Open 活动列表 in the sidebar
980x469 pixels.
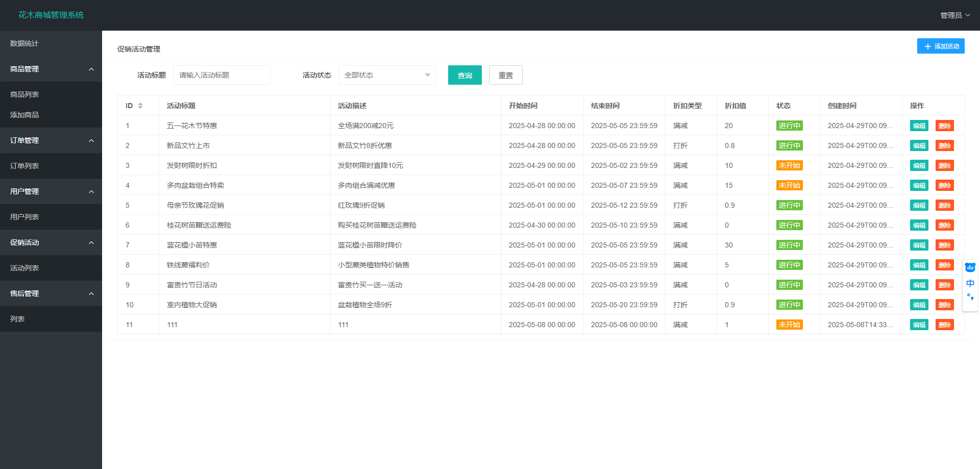[51, 268]
